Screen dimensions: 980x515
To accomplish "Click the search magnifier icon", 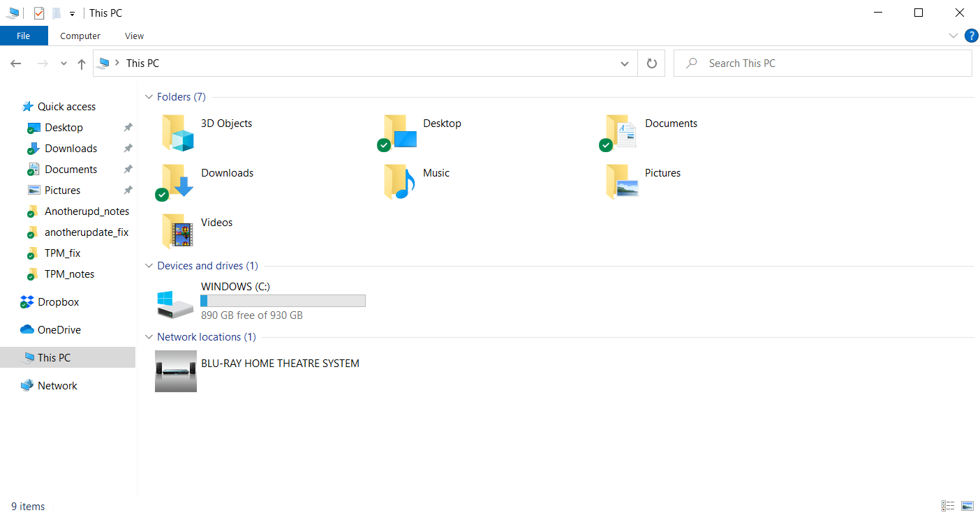I will tap(692, 64).
